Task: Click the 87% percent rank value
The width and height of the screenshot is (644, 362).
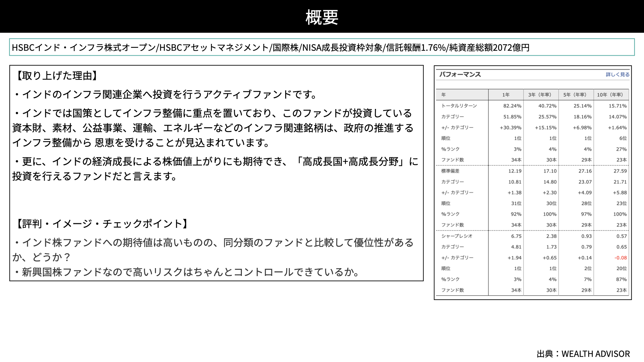Action: tap(621, 279)
